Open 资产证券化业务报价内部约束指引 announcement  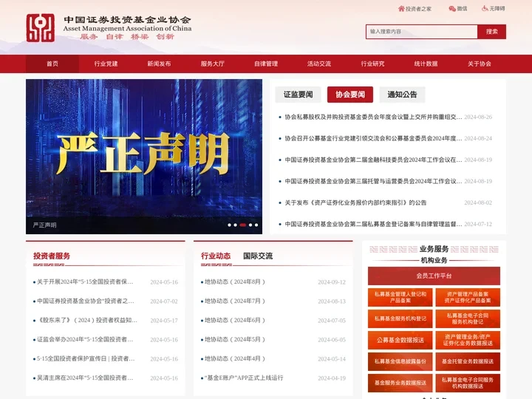[355, 202]
